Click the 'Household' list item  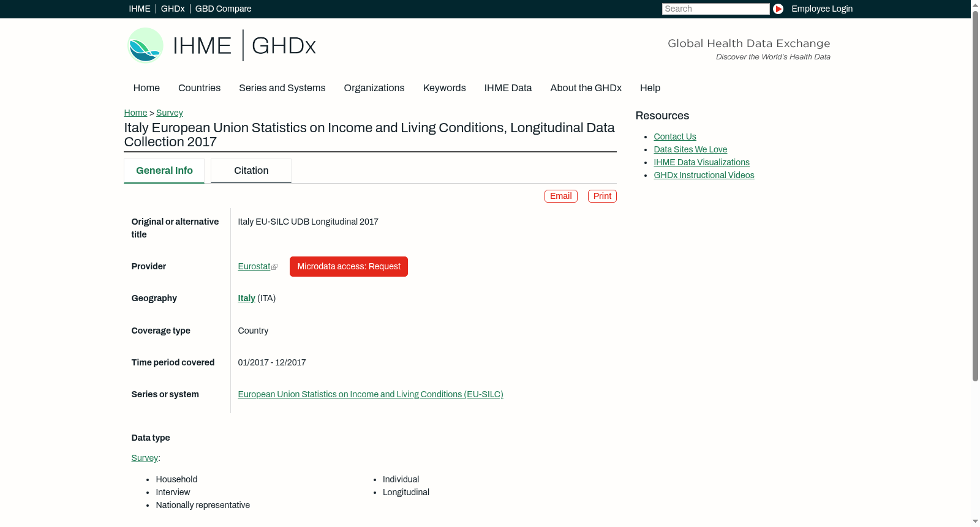176,479
